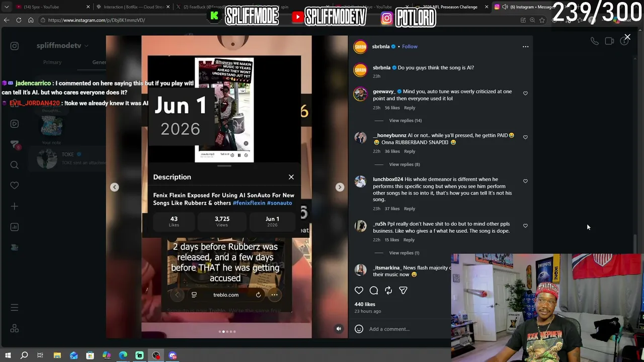This screenshot has width=644, height=362.
Task: Switch to the Primary inbox tab
Action: click(52, 62)
